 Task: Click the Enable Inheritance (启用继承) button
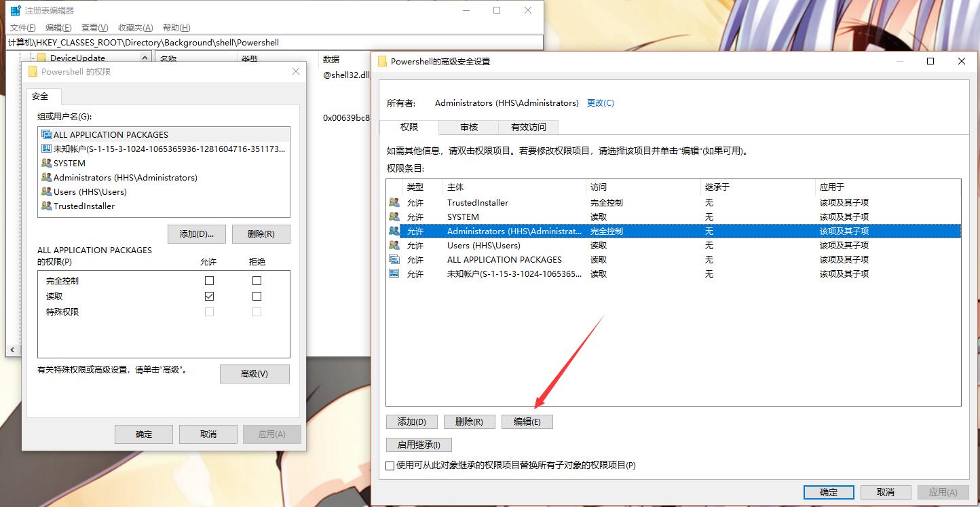tap(419, 445)
